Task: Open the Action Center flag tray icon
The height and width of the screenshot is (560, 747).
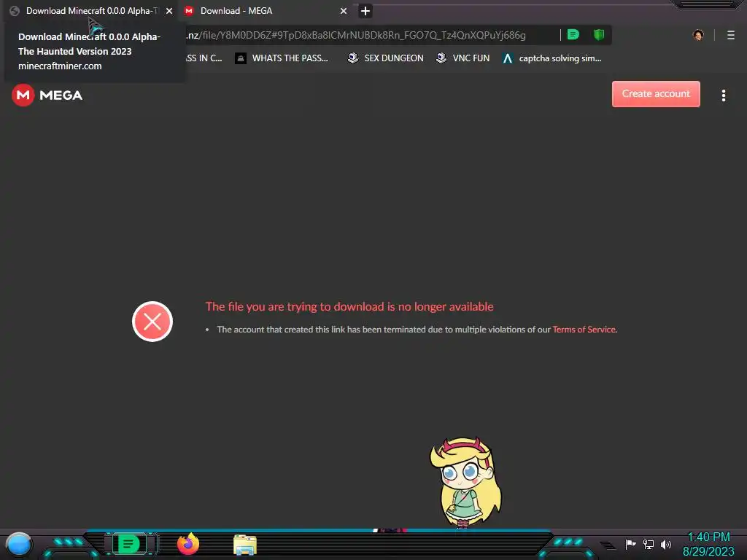Action: click(x=630, y=544)
